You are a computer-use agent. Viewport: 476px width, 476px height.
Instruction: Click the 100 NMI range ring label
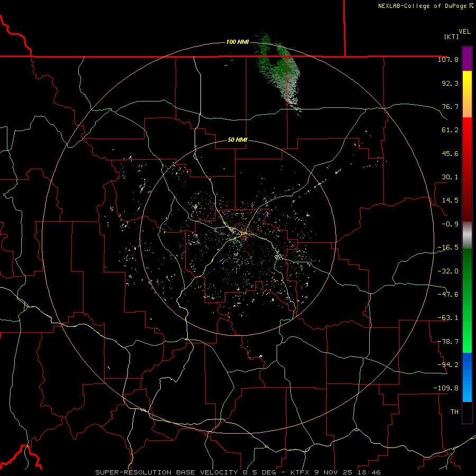237,42
